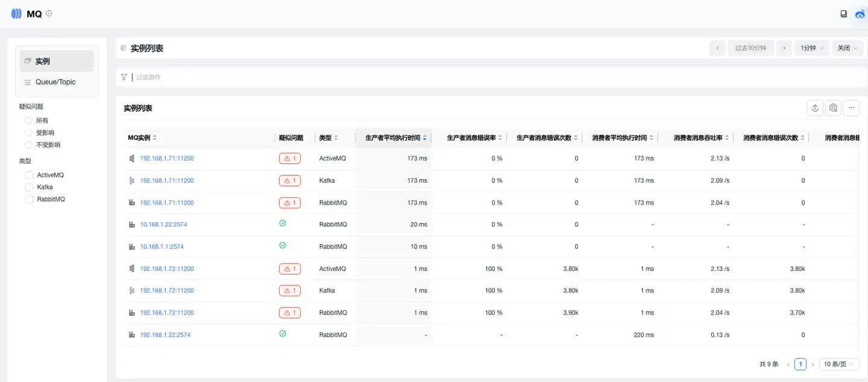Expand the 关闭 auto-refresh dropdown
The height and width of the screenshot is (382, 868).
coord(848,48)
